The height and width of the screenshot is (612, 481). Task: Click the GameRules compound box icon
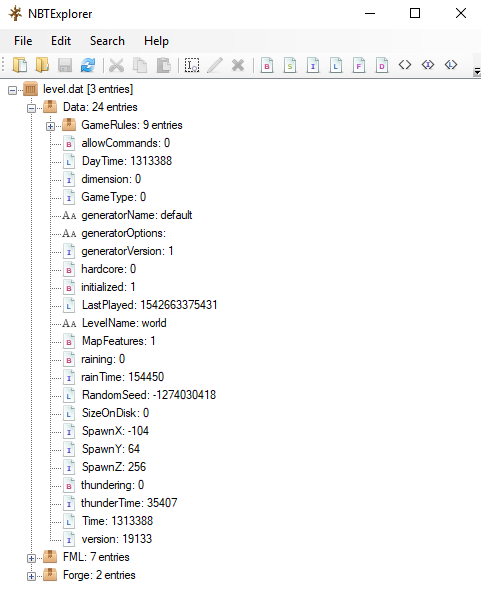coord(69,125)
